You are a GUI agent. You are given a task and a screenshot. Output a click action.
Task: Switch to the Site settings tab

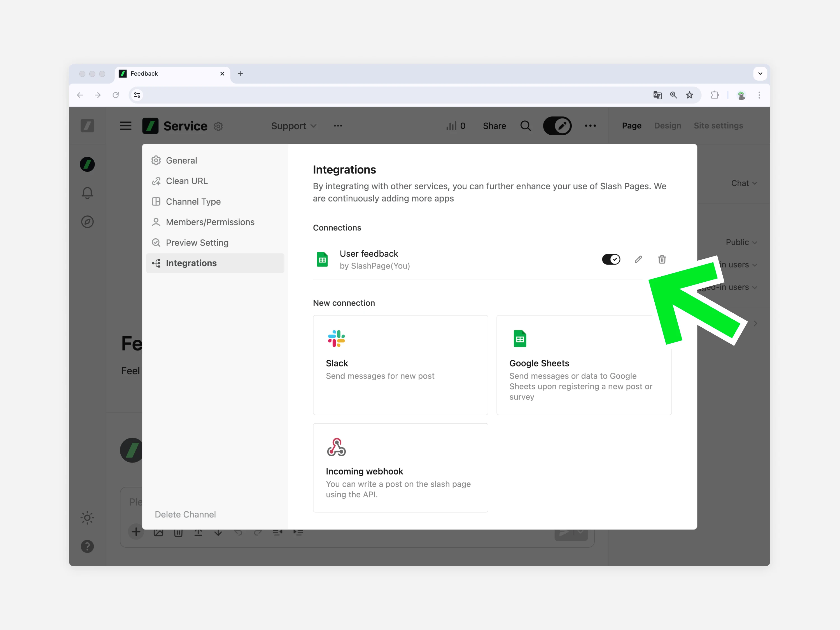(718, 126)
